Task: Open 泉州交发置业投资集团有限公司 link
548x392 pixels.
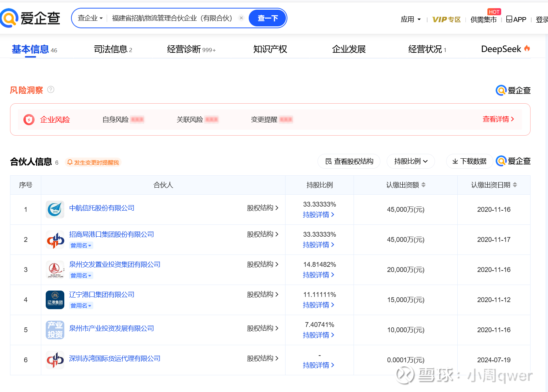Action: tap(115, 265)
